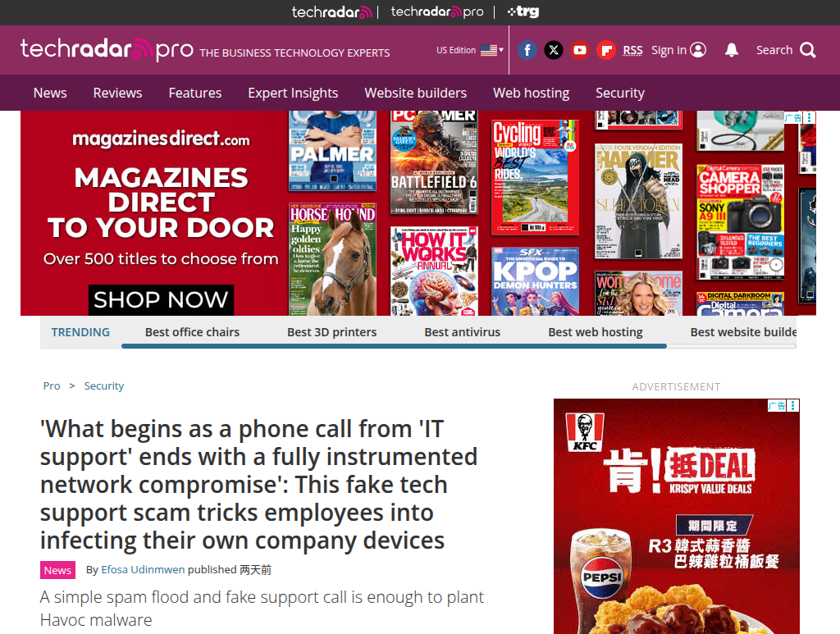Select trending Best 3D printers
Viewport: 840px width, 634px height.
click(x=331, y=332)
